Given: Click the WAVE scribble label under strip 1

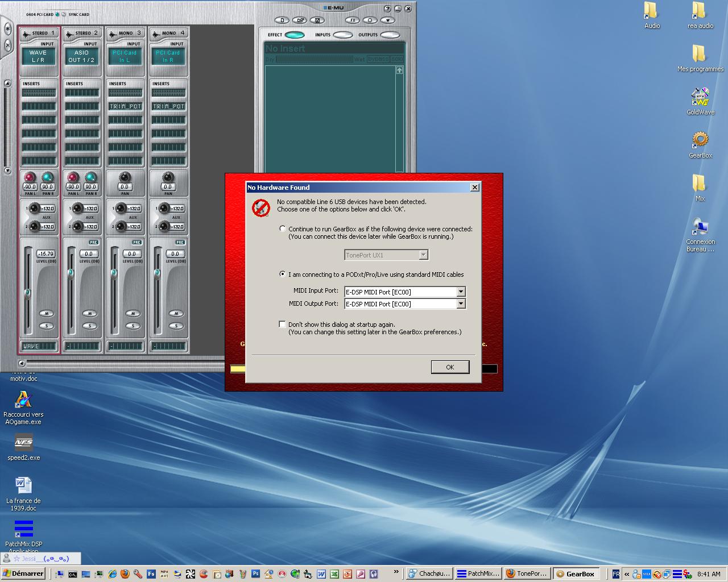Looking at the screenshot, I should [x=39, y=346].
